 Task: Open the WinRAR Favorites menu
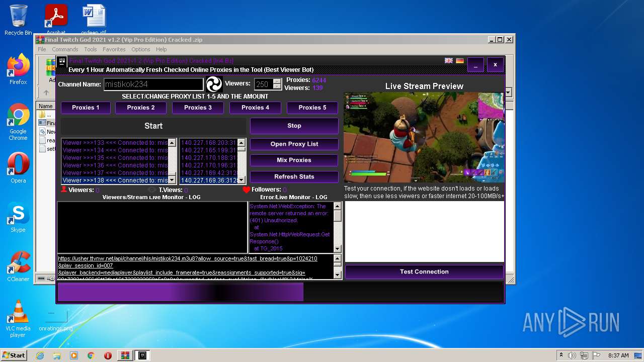(114, 49)
